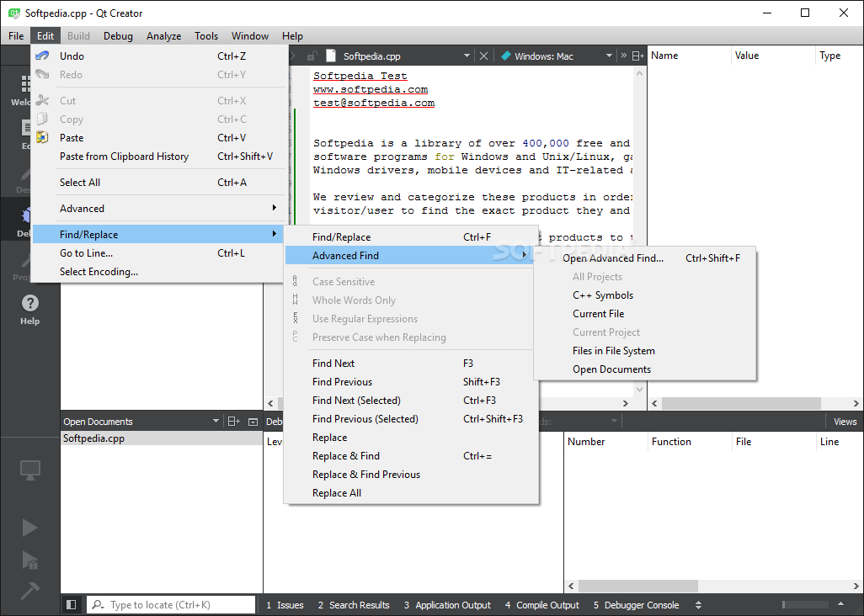Click the Build hammer icon
The image size is (864, 616).
[x=29, y=592]
